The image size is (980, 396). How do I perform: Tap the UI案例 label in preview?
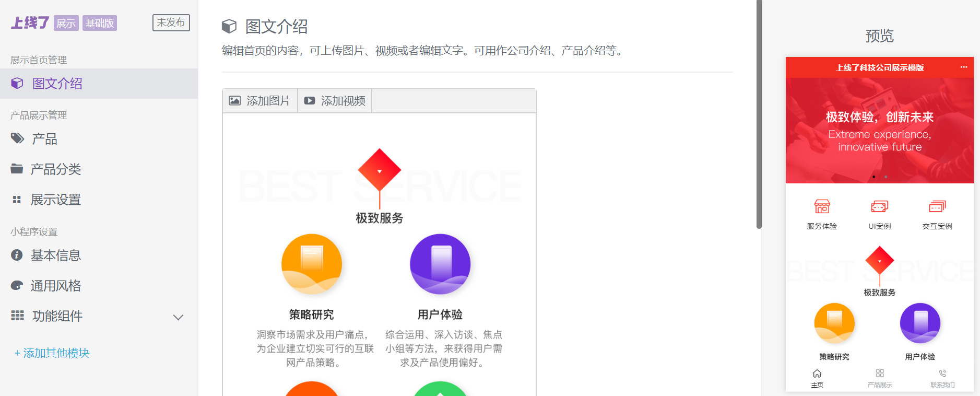(880, 226)
